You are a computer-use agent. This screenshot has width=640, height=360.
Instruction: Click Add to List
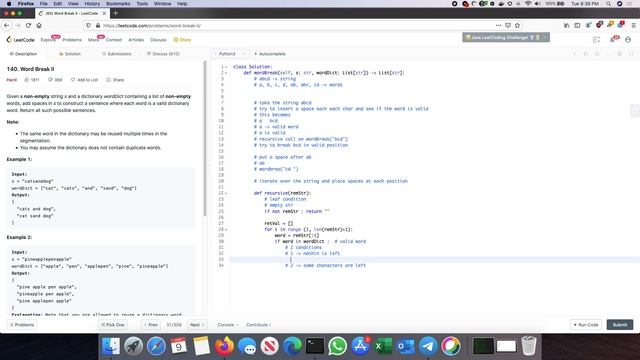click(84, 80)
